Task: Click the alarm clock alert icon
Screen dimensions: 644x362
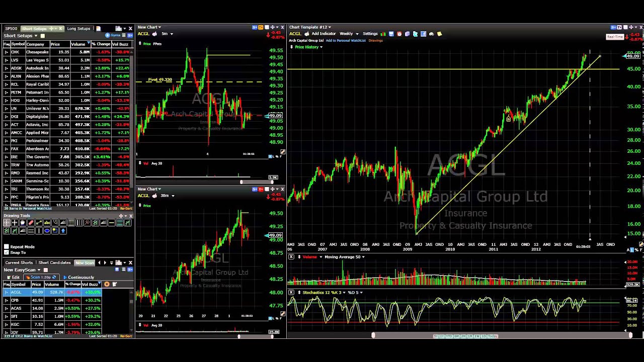Action: pyautogui.click(x=399, y=34)
